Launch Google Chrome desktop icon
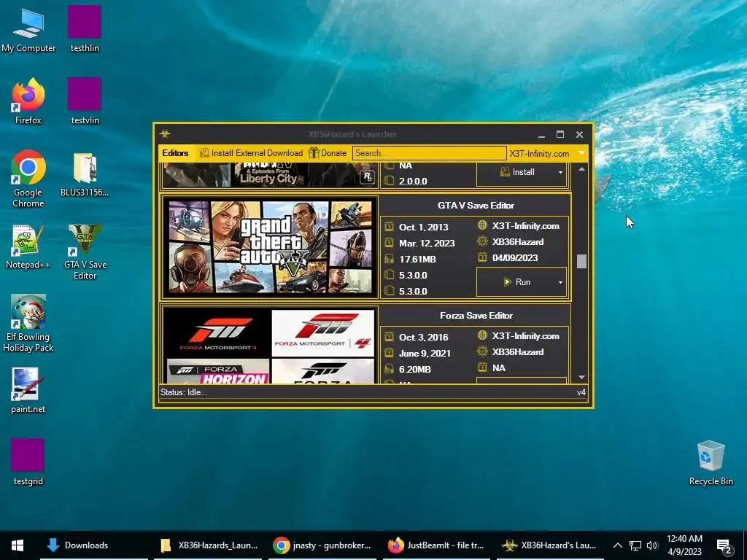Image resolution: width=747 pixels, height=560 pixels. (28, 179)
